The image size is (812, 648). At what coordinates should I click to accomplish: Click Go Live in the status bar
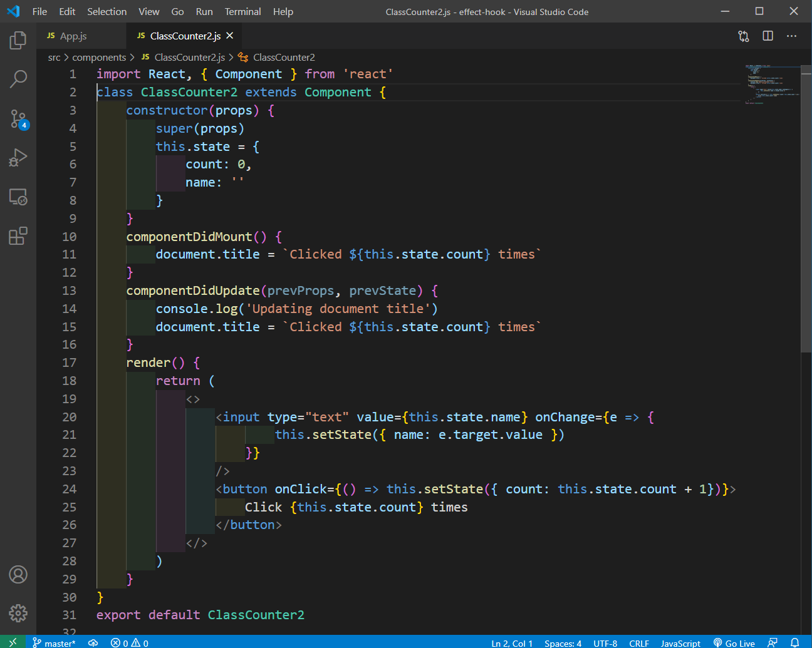(734, 643)
